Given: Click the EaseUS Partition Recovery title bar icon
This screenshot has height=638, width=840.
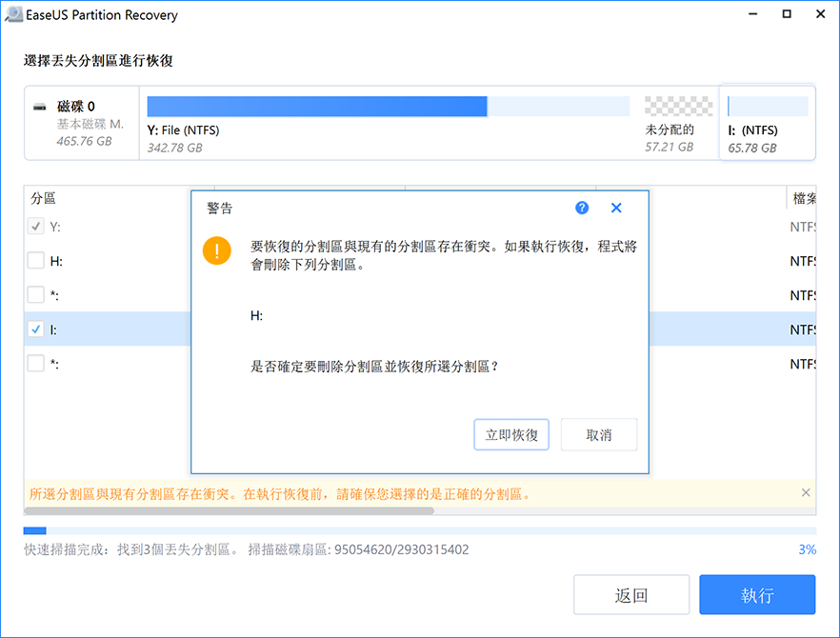Looking at the screenshot, I should click(13, 14).
